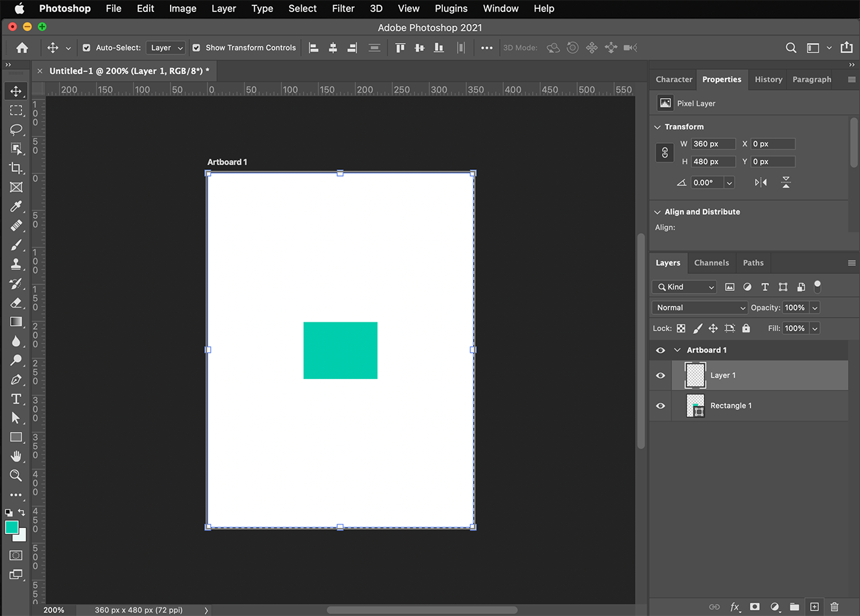The height and width of the screenshot is (616, 860).
Task: Open the Apple menu
Action: [19, 9]
